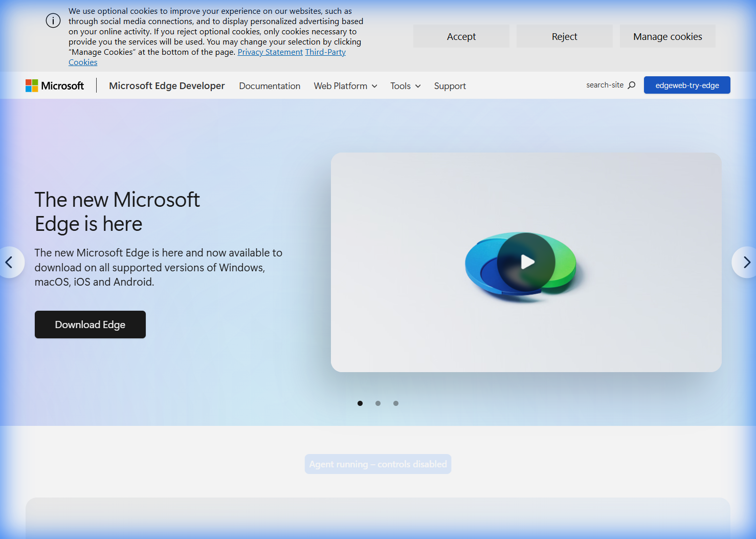Click the edgeweb-try-edge button
The height and width of the screenshot is (539, 756).
click(687, 85)
